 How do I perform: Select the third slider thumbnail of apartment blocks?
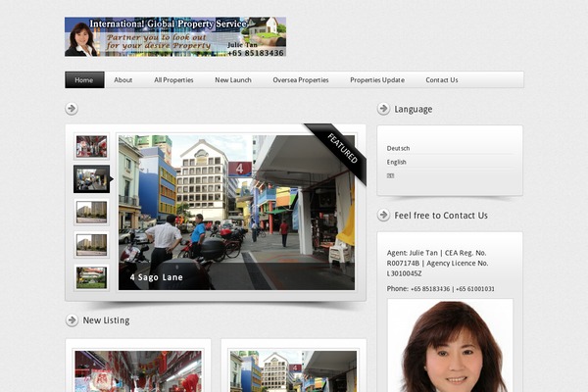coord(91,213)
